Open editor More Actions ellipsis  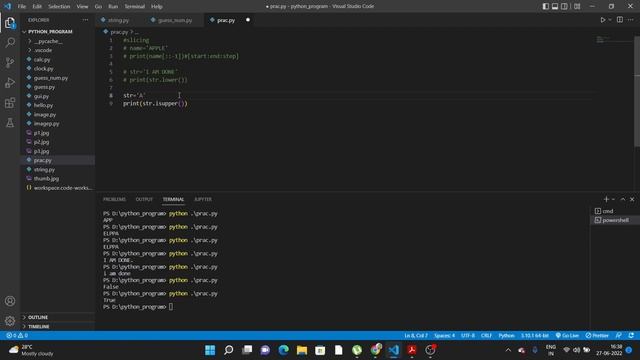[631, 20]
